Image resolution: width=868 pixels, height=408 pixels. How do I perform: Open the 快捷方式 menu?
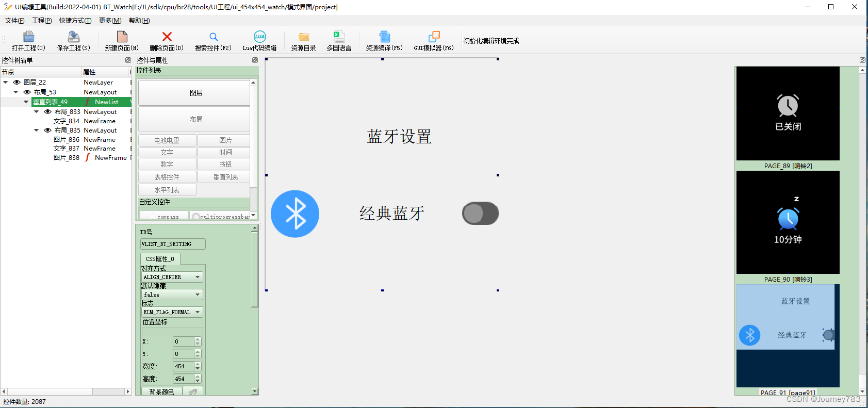75,21
